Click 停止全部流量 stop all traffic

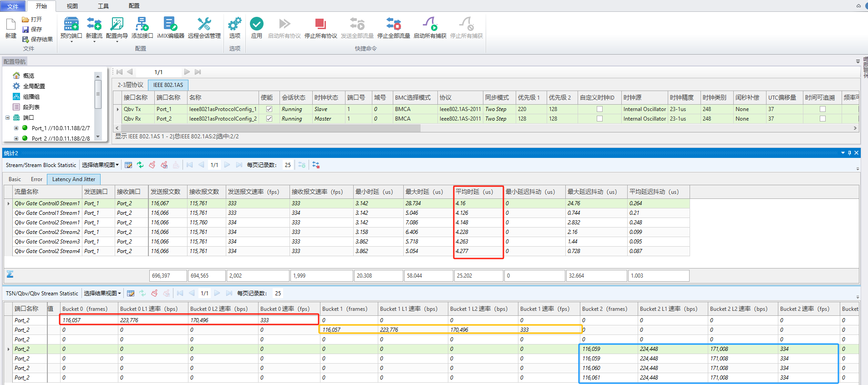click(393, 28)
